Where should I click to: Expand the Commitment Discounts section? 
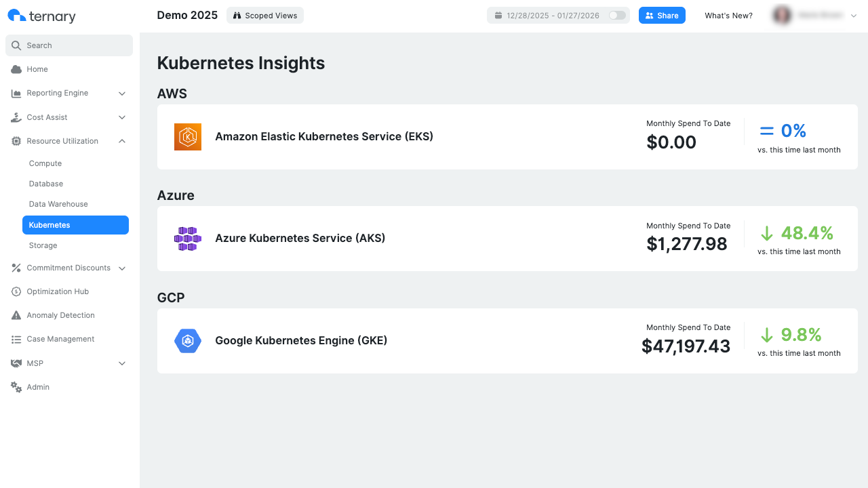(x=122, y=268)
